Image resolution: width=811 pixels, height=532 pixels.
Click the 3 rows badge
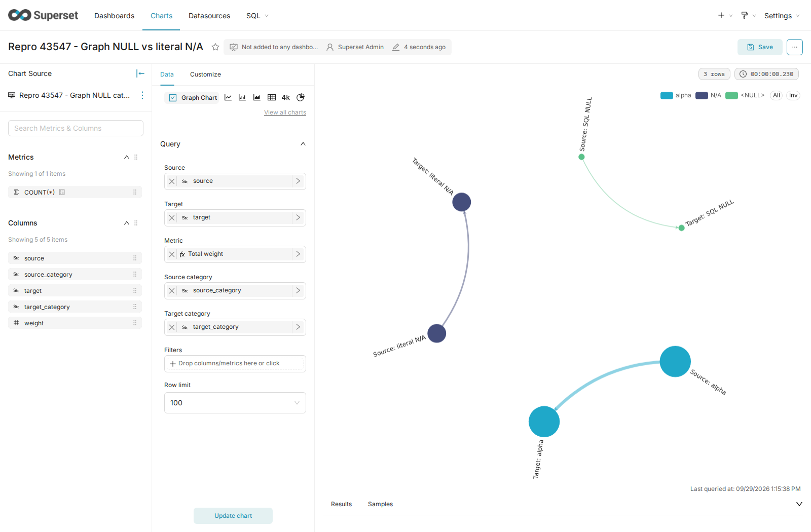tap(714, 74)
